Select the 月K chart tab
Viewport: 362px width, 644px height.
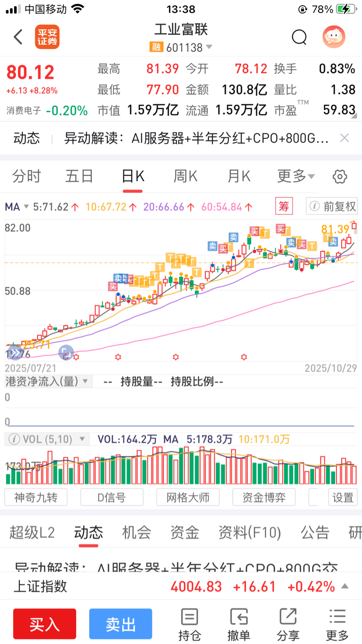point(239,177)
